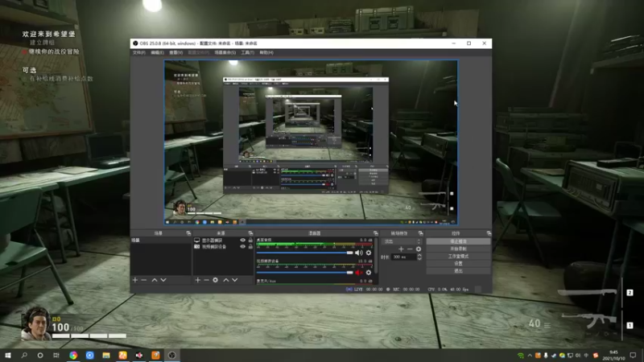Screen dimensions: 644x362
Task: Open the Help menu in OBS
Action: pos(266,52)
